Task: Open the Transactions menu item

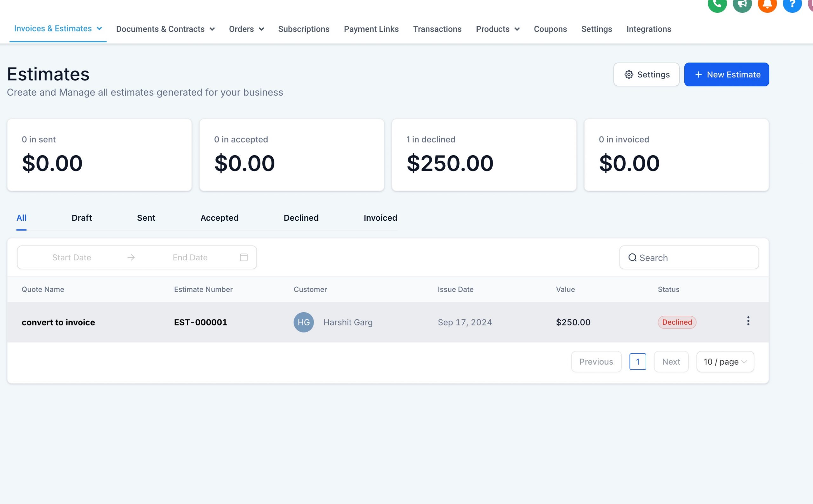Action: tap(437, 29)
